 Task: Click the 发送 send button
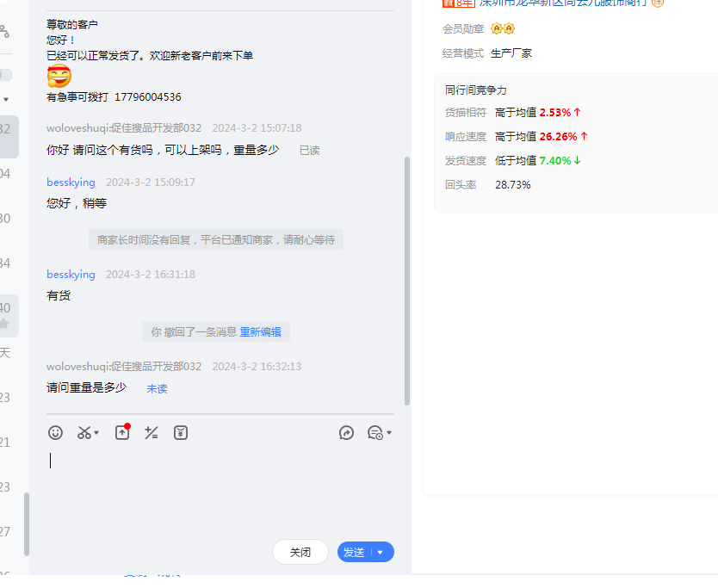[354, 553]
